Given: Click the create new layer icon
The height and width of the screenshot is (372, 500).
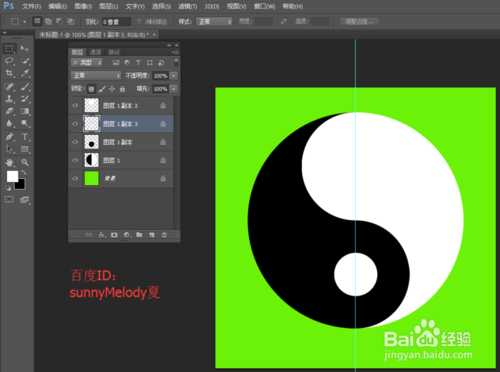Looking at the screenshot, I should (152, 235).
